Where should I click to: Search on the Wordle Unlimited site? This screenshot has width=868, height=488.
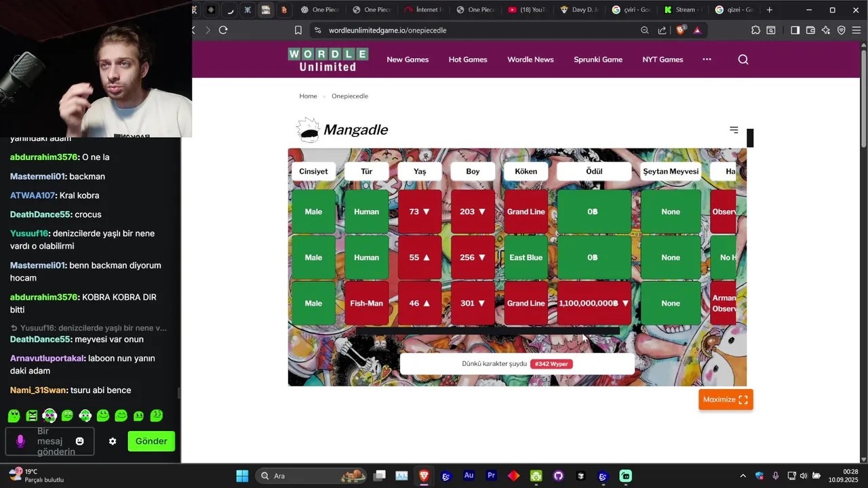pos(743,60)
